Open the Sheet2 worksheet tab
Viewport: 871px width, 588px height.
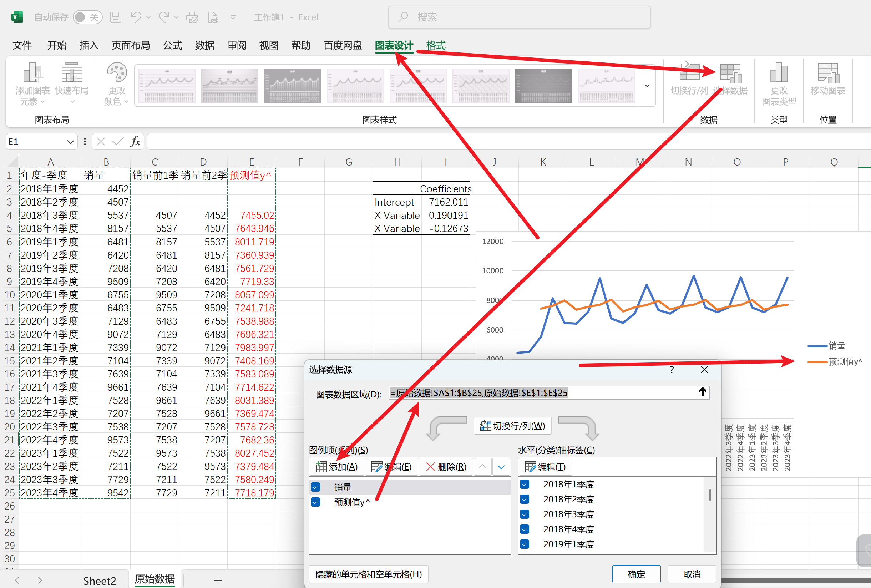[x=99, y=581]
